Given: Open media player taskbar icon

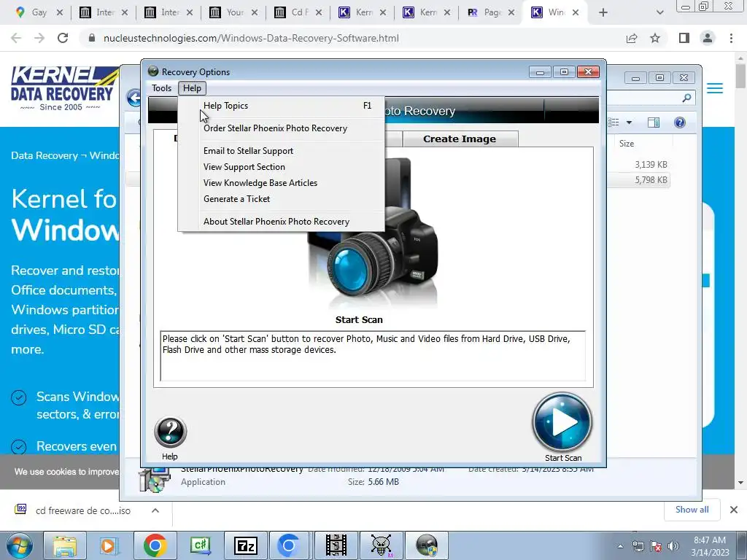Looking at the screenshot, I should coord(108,545).
